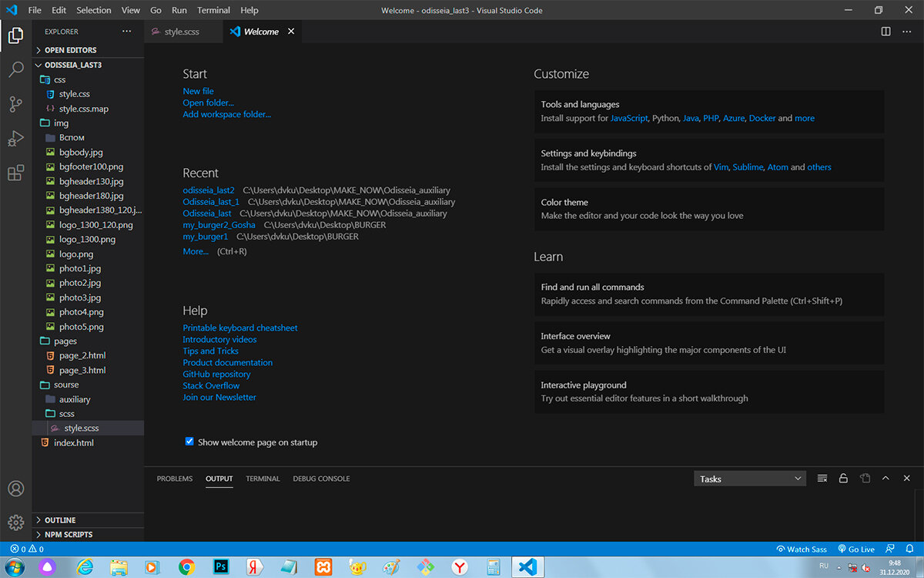Open the Run and Debug view
This screenshot has height=578, width=924.
[x=16, y=138]
